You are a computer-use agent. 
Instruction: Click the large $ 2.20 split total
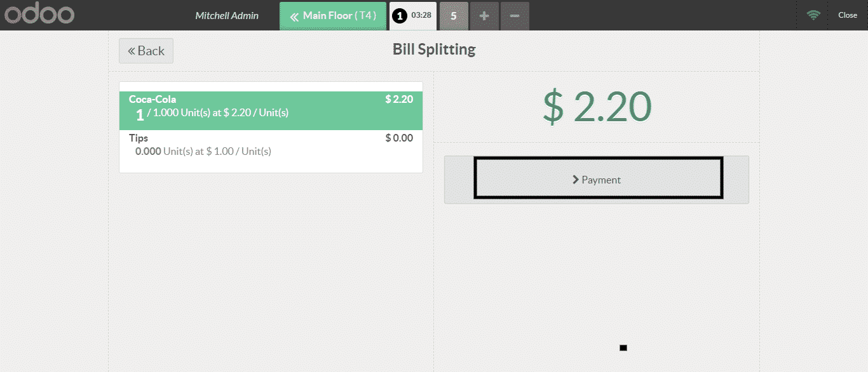click(x=597, y=107)
